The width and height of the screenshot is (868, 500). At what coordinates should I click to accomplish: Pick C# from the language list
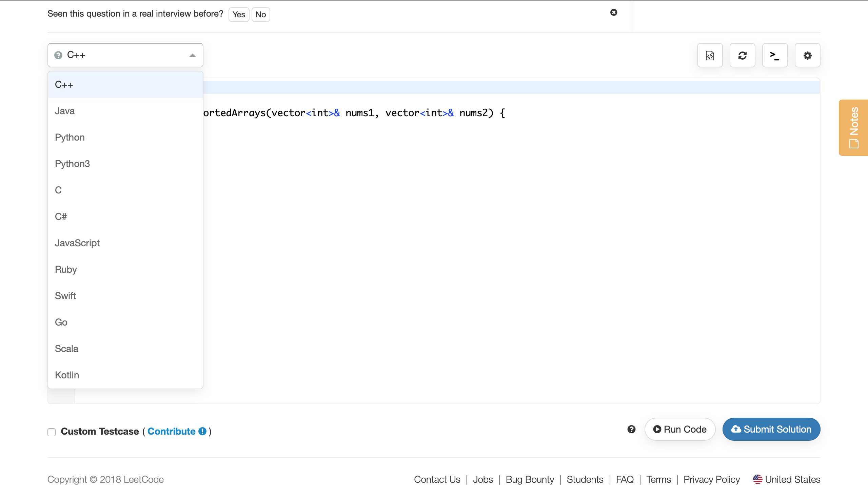[125, 217]
